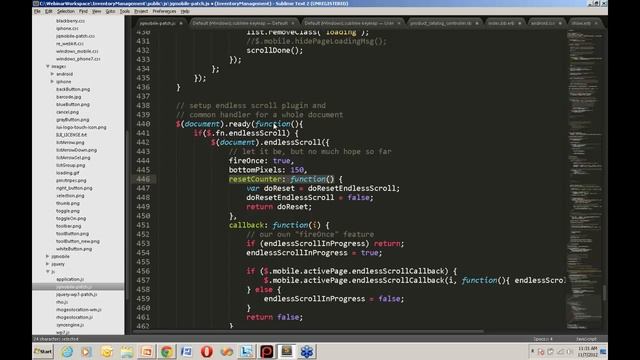Close the jqmobile-patch.js tab
640x360 pixels.
(181, 23)
